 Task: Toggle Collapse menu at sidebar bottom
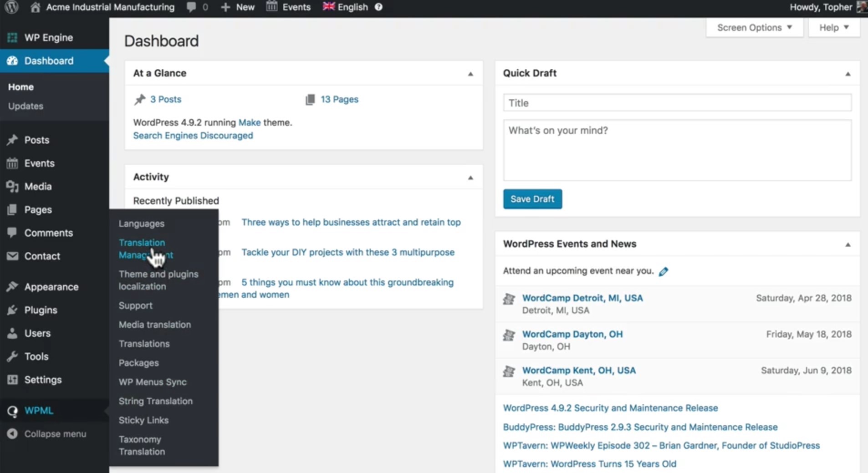[47, 433]
